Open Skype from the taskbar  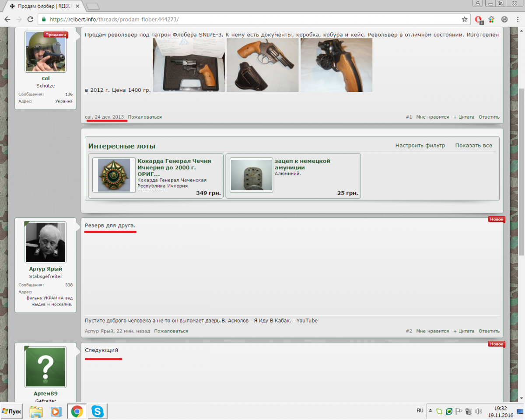[97, 411]
